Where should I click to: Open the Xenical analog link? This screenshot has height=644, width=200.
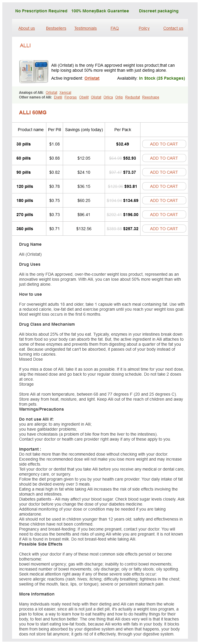tap(65, 93)
